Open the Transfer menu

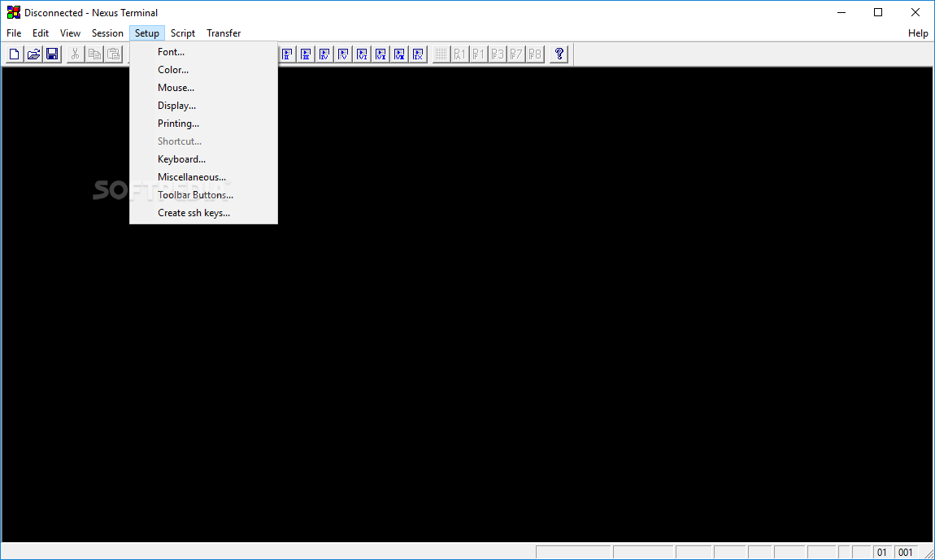[x=224, y=33]
